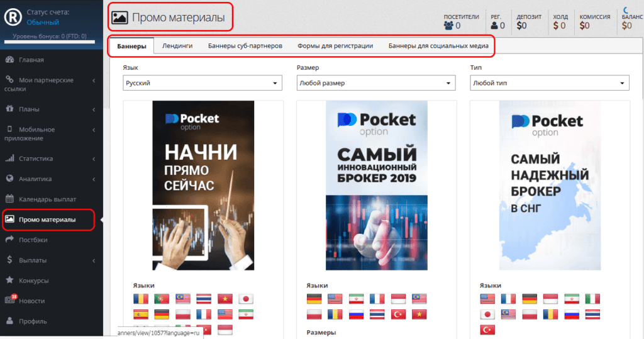Viewport: 644px width, 339px height.
Task: Choose German flag under Инновационный брокер 2019 banner
Action: point(314,299)
